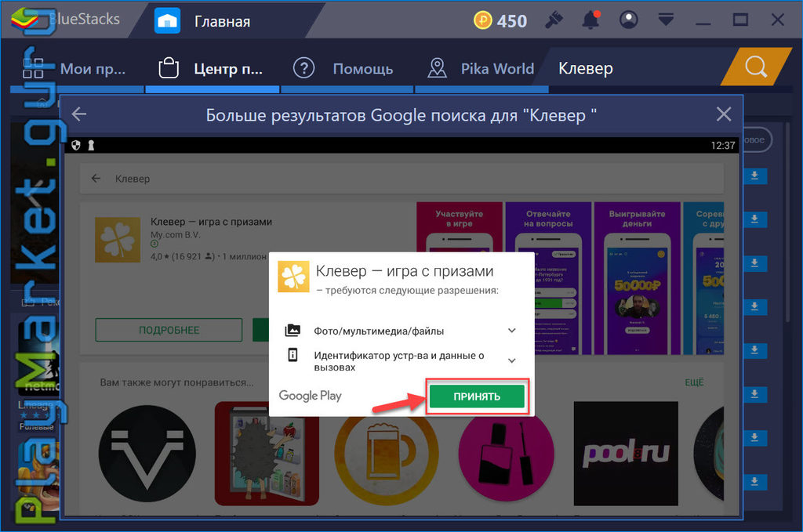Click the back arrow in the Play search bar
This screenshot has height=532, width=803.
tap(96, 179)
